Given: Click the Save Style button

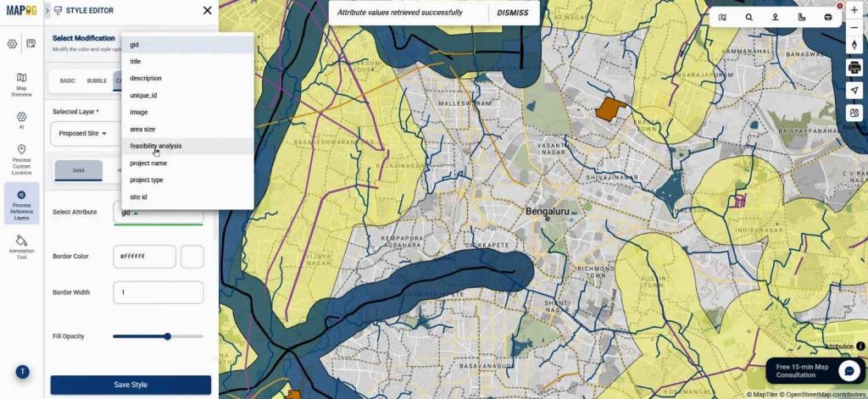Looking at the screenshot, I should click(x=131, y=385).
